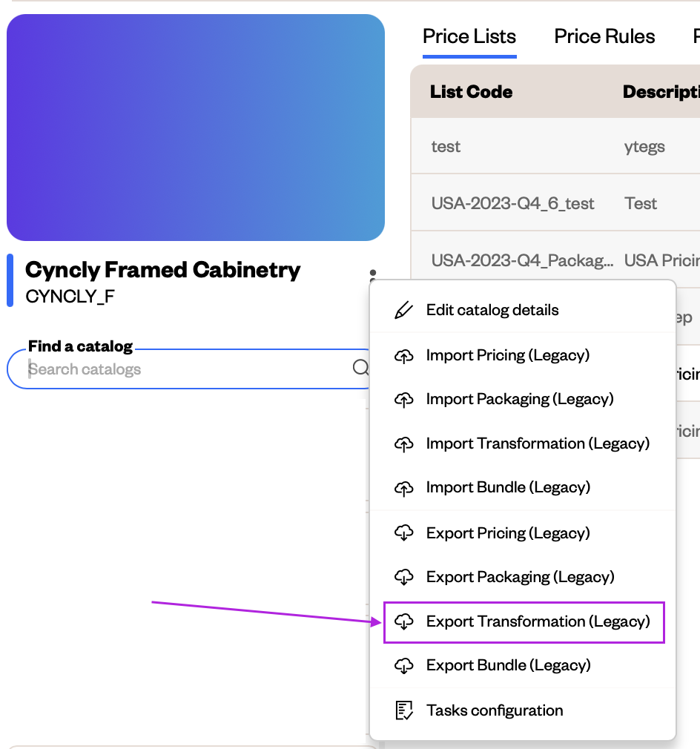Click the Import Packaging cloud upload icon
Viewport: 700px width, 749px height.
click(403, 400)
